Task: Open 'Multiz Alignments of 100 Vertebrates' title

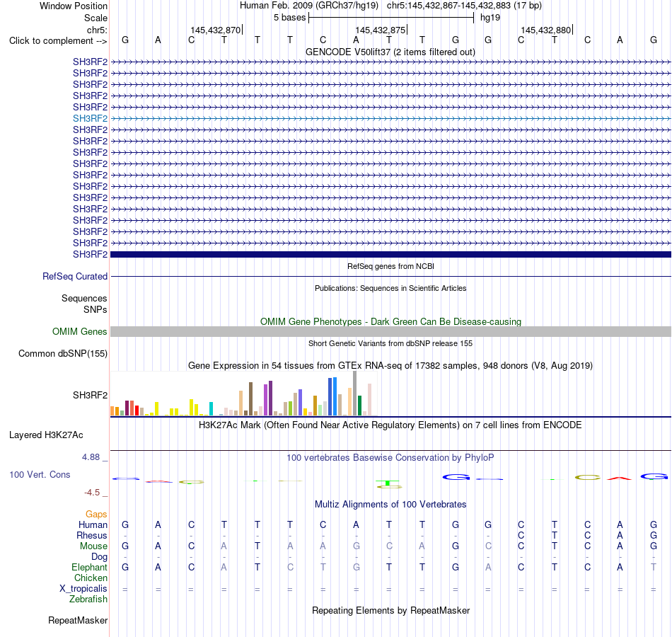Action: (390, 505)
